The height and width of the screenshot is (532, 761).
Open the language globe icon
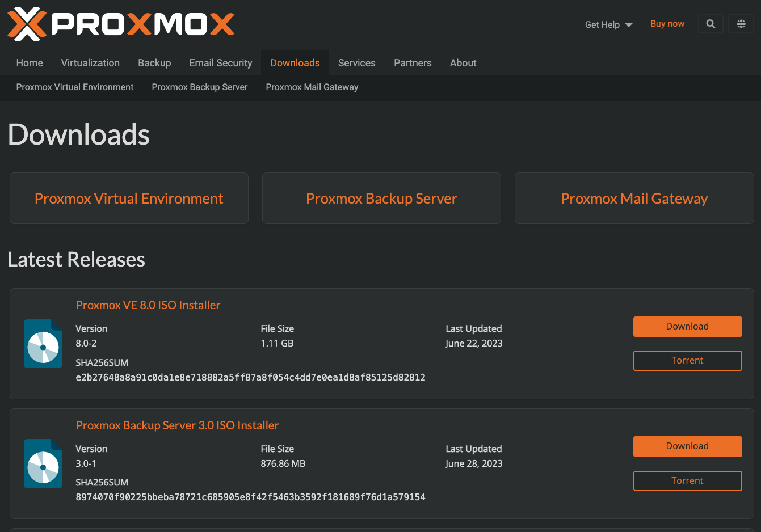741,24
